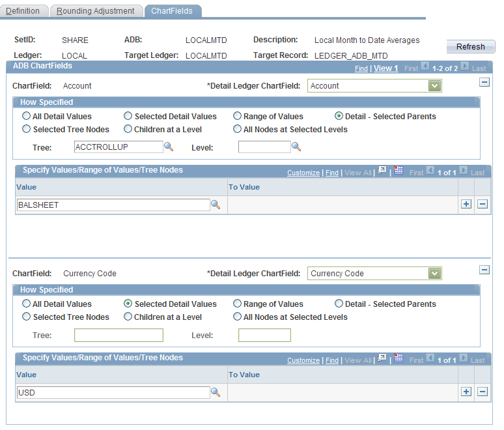Click Find link in Currency values grid
504x430 pixels.
[x=332, y=360]
